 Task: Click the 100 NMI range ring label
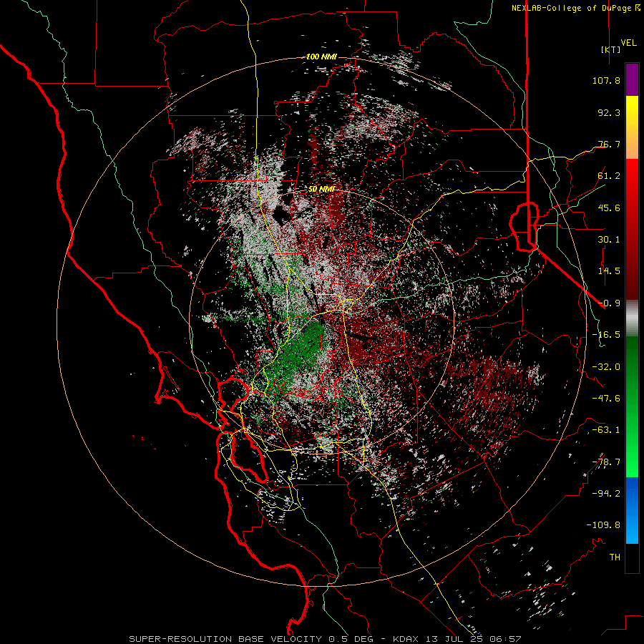pyautogui.click(x=321, y=57)
